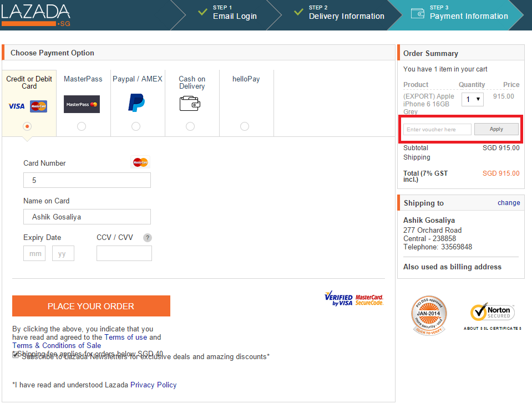Click the PayPal logo icon
Screen dimensions: 532x414
point(136,103)
